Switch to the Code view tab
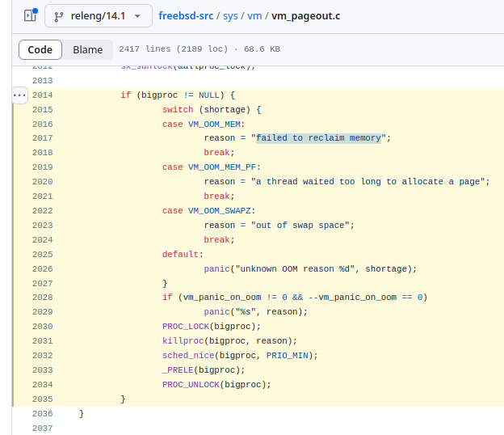The image size is (504, 435). click(x=40, y=49)
